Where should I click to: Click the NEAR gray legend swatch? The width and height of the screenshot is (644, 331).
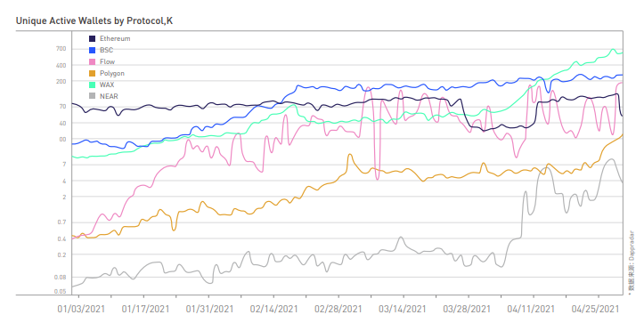93,96
